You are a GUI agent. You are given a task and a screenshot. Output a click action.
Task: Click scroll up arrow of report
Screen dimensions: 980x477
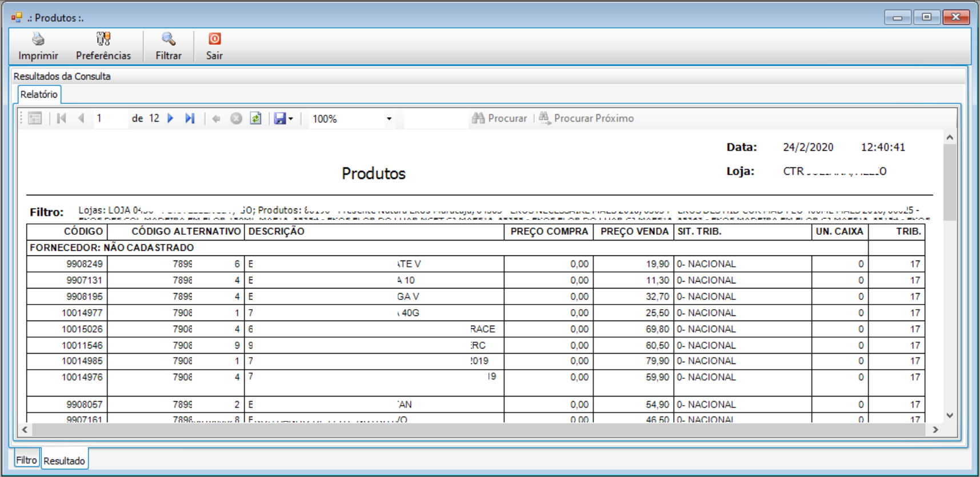950,137
